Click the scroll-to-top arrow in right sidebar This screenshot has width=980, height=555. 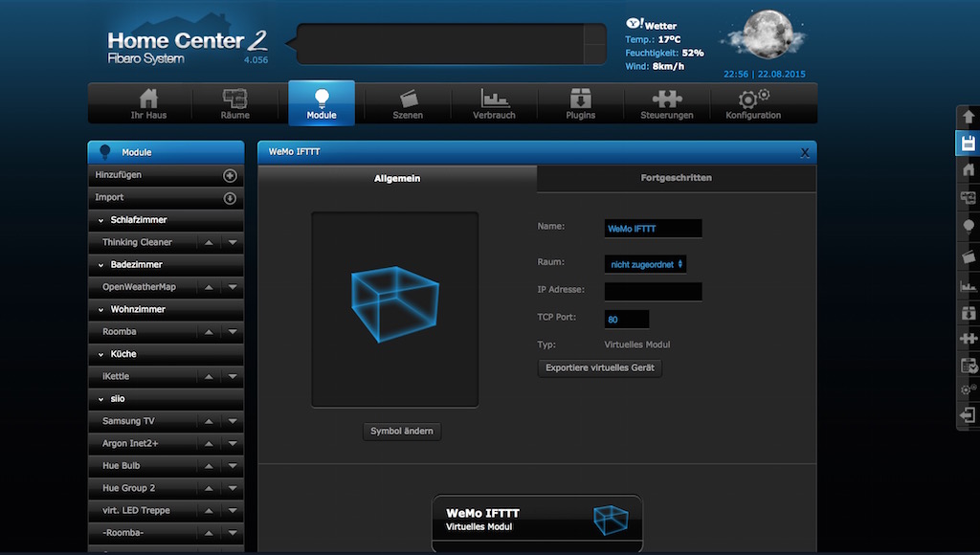coord(968,117)
